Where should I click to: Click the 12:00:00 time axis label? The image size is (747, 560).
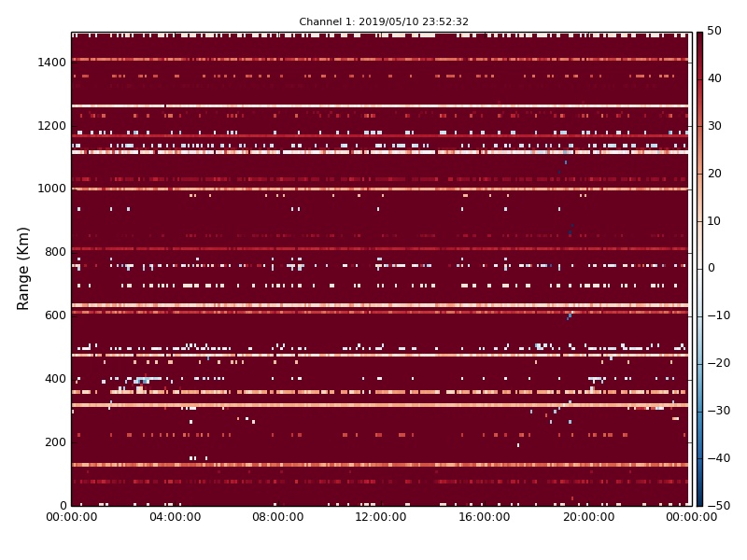(x=381, y=517)
